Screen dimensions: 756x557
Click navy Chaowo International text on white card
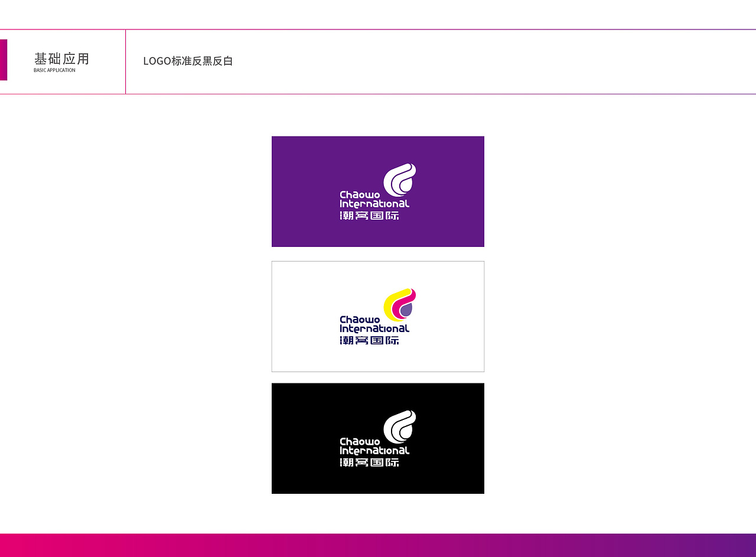coord(374,324)
